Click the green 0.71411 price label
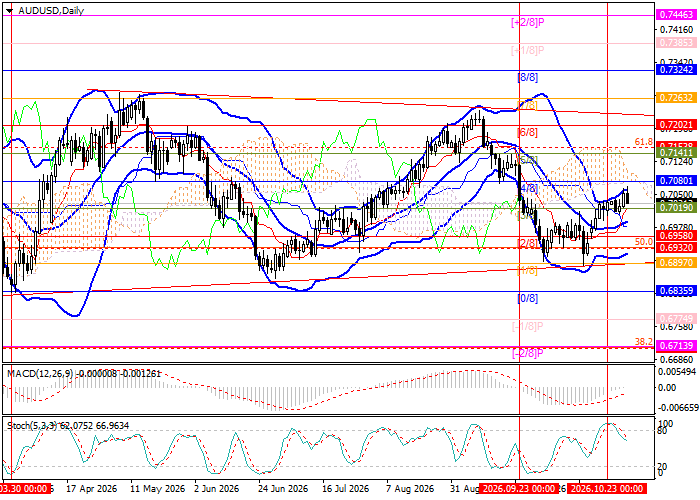Screen dimensions: 700x500 [676, 153]
